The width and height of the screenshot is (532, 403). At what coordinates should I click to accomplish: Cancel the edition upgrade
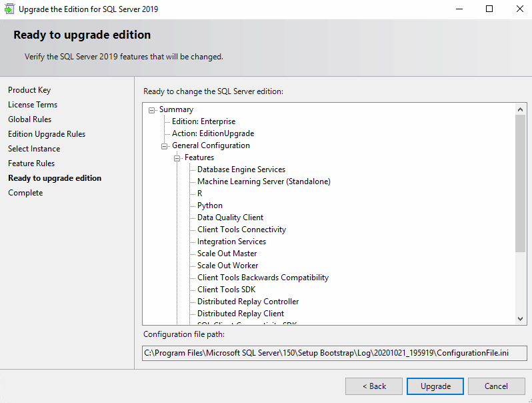497,386
